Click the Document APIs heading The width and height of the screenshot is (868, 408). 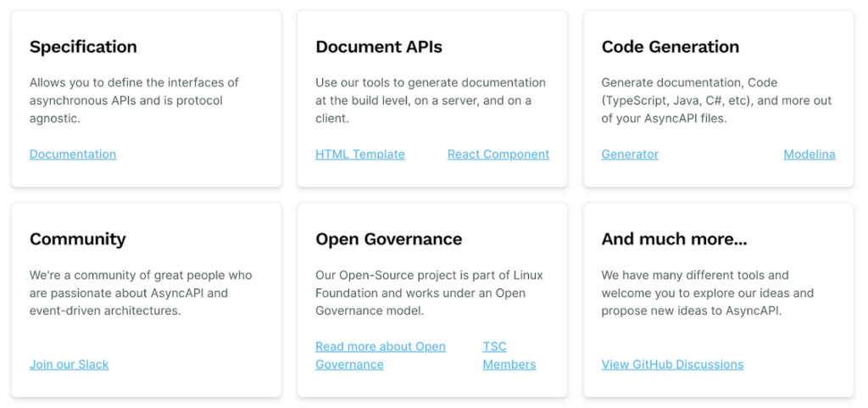coord(379,47)
